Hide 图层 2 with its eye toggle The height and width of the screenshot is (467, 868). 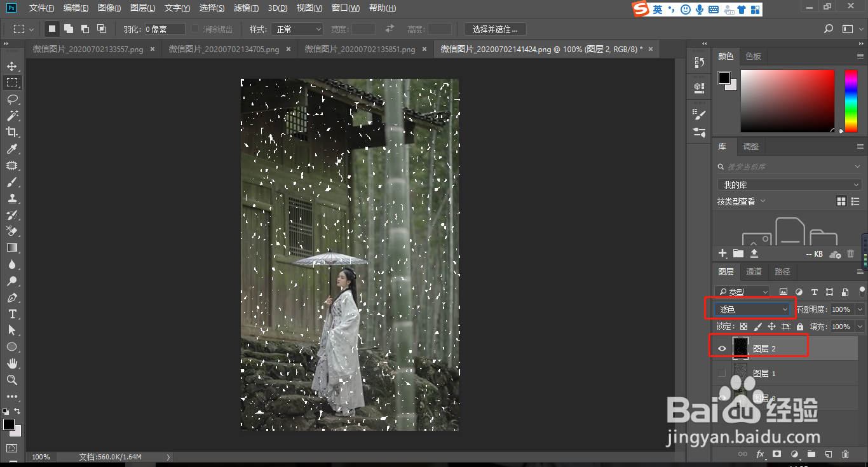pyautogui.click(x=722, y=348)
